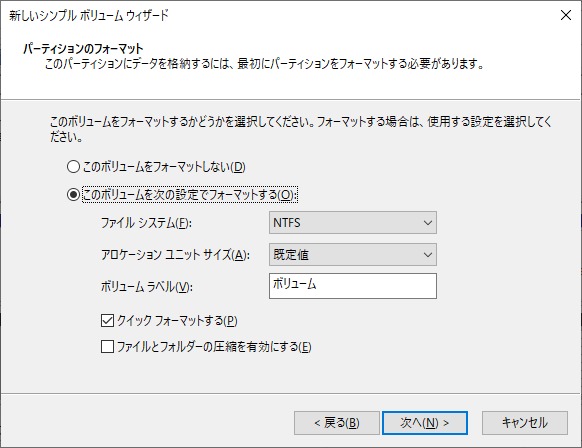Select the フォーマットしない(D) radio button
582x448 pixels.
(73, 167)
